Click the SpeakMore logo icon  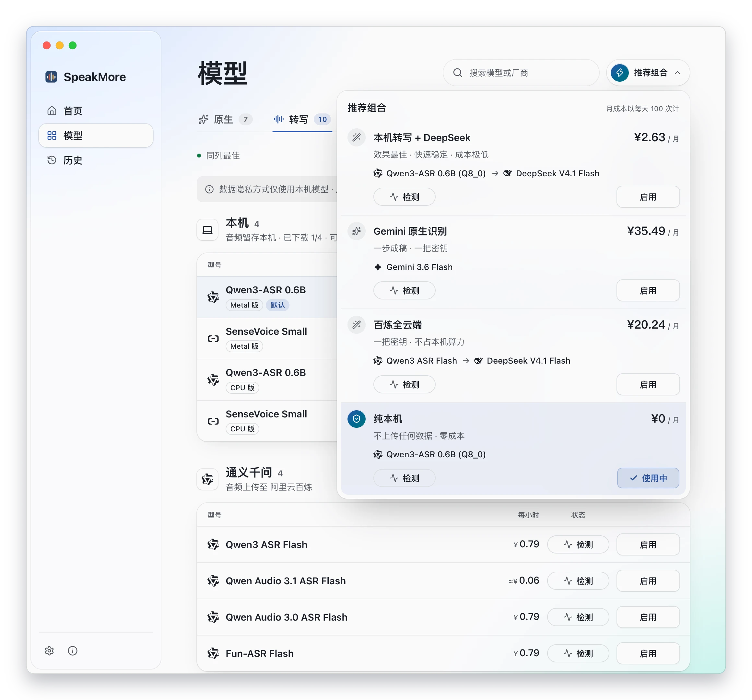(52, 77)
